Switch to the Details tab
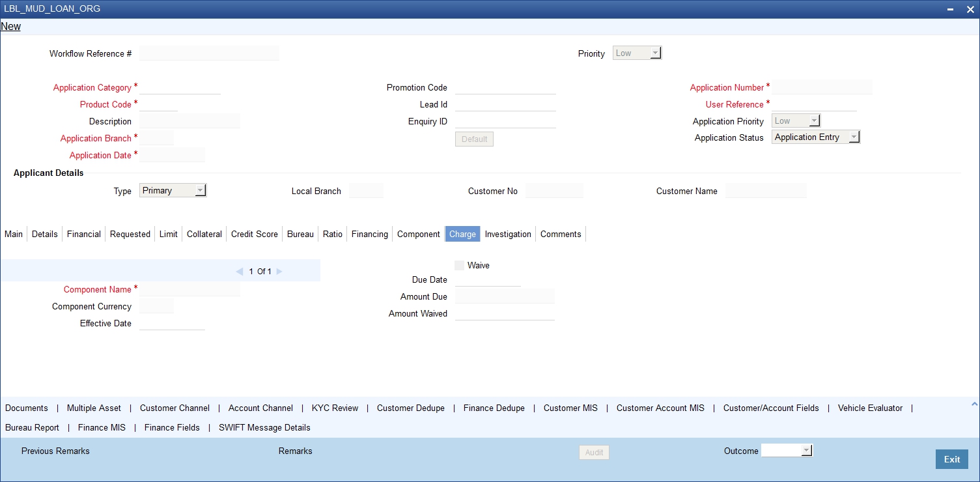This screenshot has height=482, width=980. click(45, 234)
